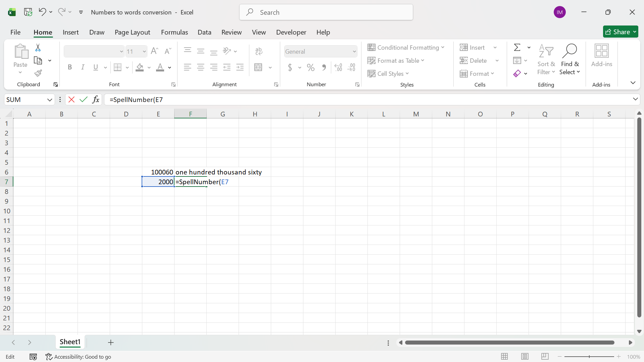This screenshot has width=644, height=362.
Task: Open Find & Select
Action: pos(570,59)
